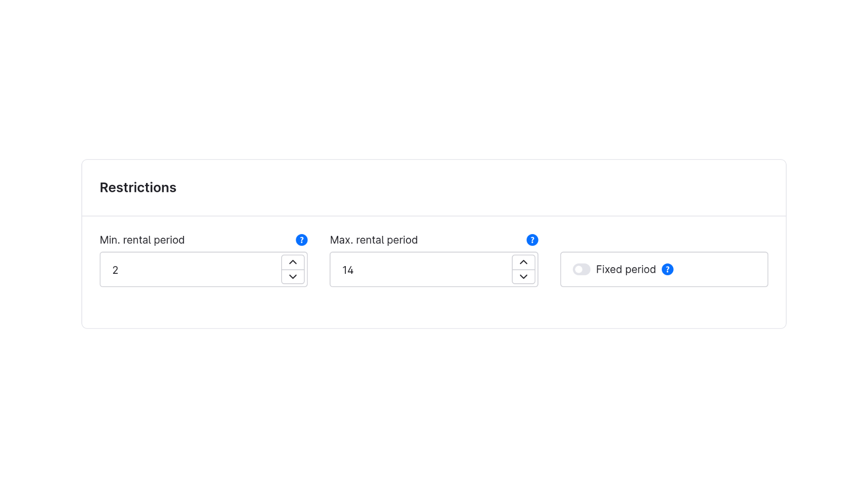Click the Restrictions section heading
Viewport: 868px width, 488px height.
point(138,187)
